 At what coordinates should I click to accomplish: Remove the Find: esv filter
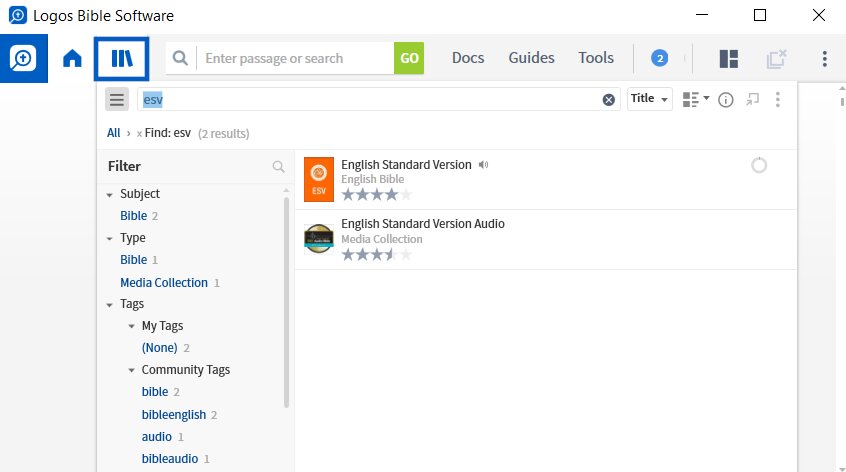click(x=139, y=134)
